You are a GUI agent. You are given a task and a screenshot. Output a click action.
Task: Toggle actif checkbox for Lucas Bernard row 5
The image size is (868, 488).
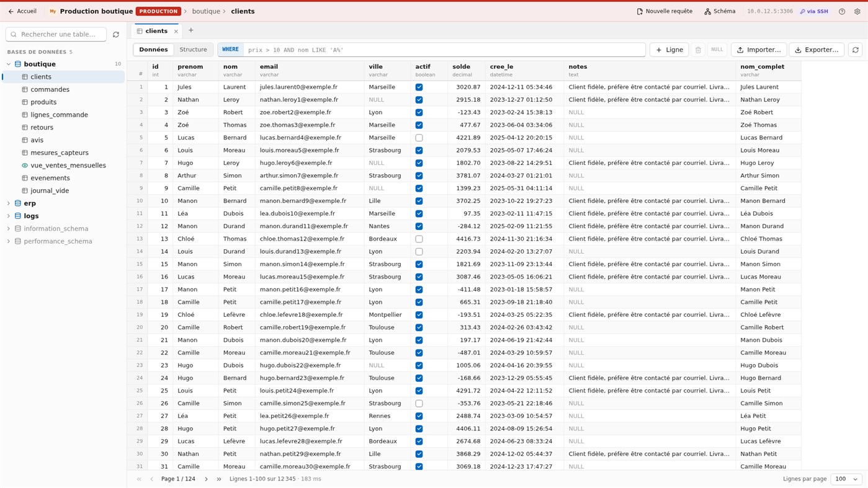[x=419, y=138]
